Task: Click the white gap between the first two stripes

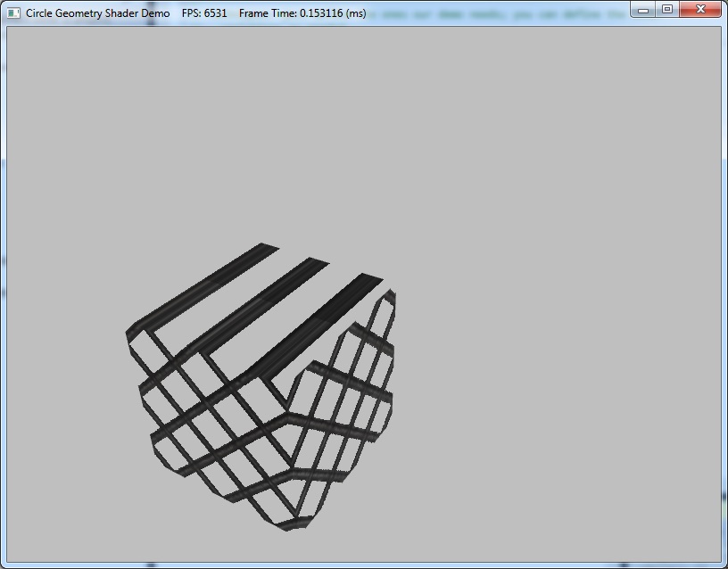Action: 236,285
